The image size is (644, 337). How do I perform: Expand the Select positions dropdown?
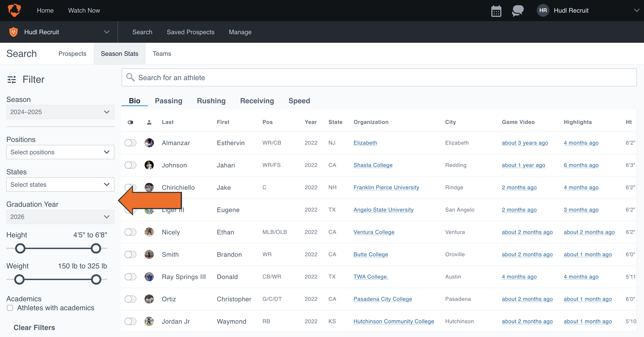pyautogui.click(x=60, y=152)
